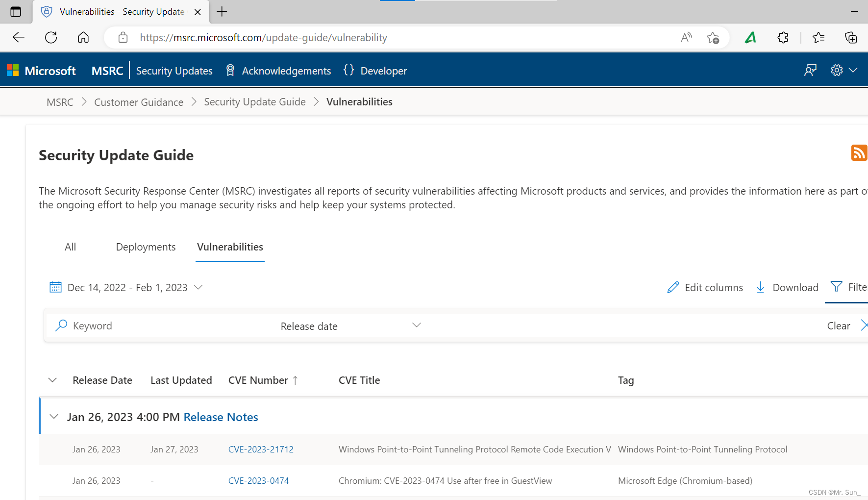This screenshot has width=868, height=500.
Task: Subscribe via orange RSS feed icon
Action: (x=859, y=153)
